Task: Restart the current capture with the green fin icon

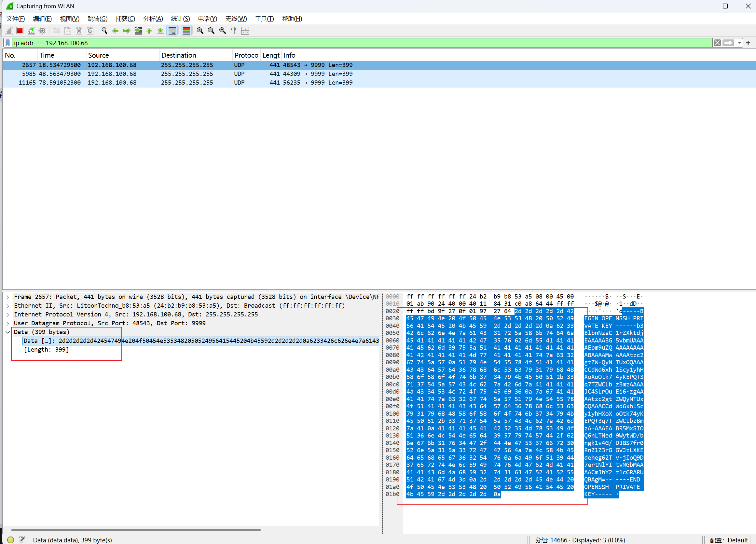Action: 31,31
